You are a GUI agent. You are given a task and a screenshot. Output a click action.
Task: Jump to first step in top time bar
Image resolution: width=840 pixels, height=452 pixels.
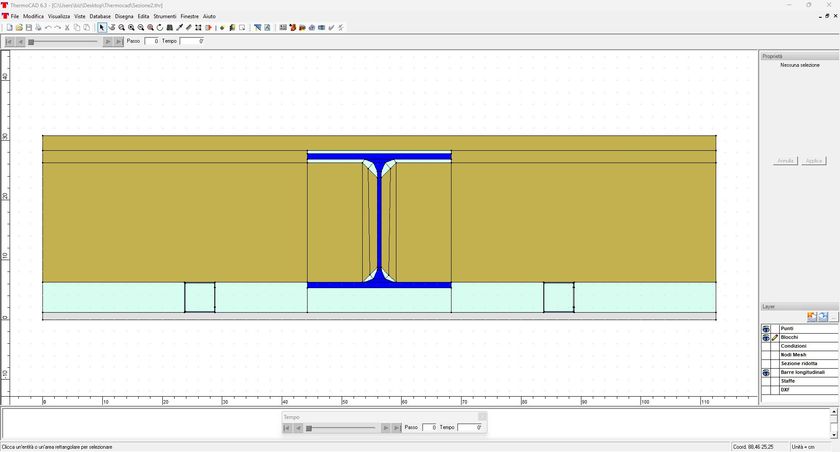click(9, 41)
